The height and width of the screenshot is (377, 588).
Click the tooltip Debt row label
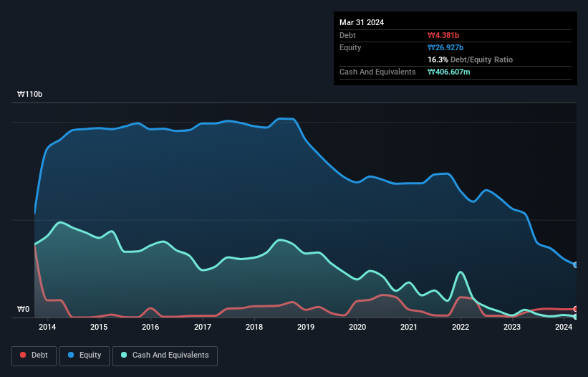coord(347,35)
